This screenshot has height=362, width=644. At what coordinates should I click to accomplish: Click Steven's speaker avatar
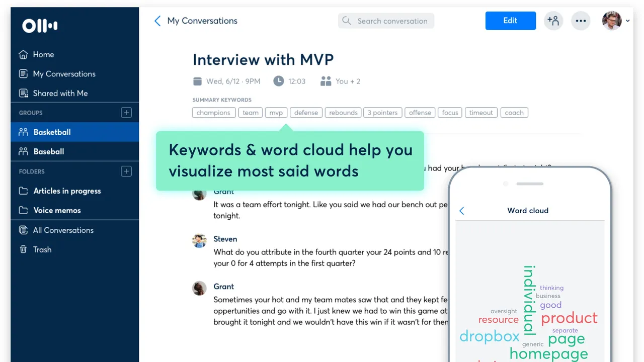(x=199, y=241)
